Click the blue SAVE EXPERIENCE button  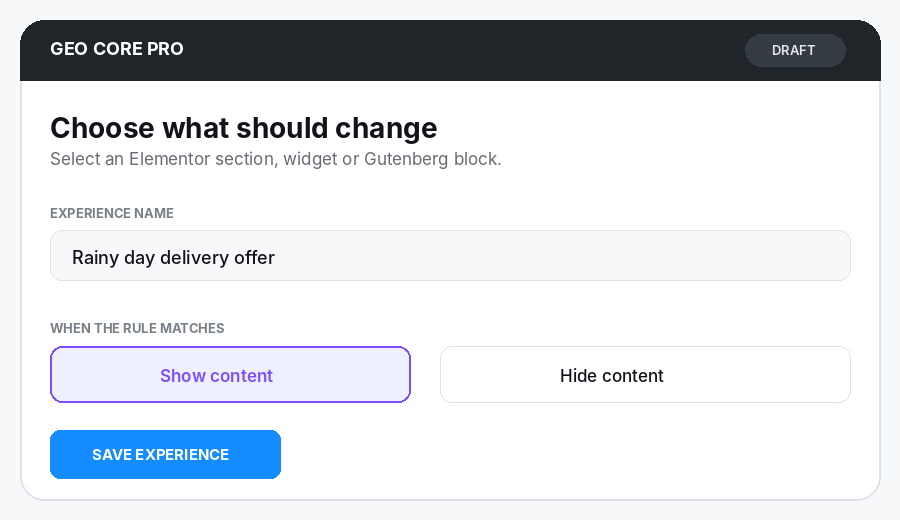[165, 454]
